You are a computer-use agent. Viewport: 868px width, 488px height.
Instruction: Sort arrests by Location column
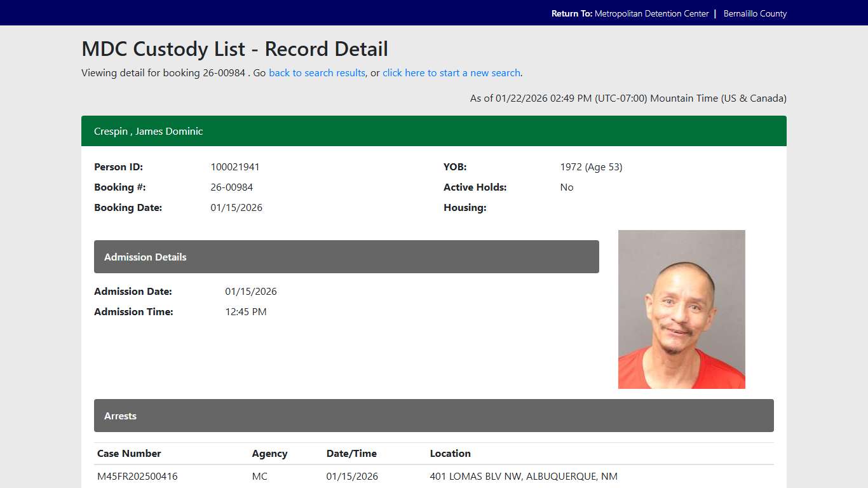(450, 453)
